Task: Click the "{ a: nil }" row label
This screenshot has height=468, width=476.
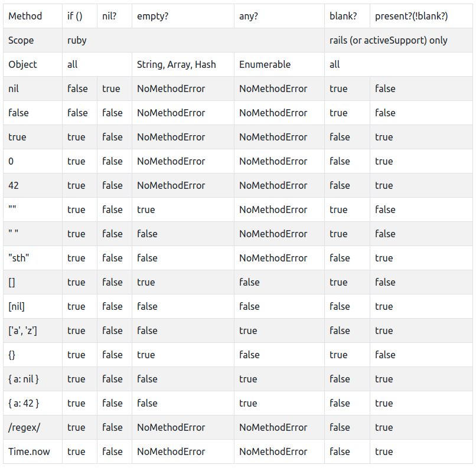Action: click(x=24, y=379)
